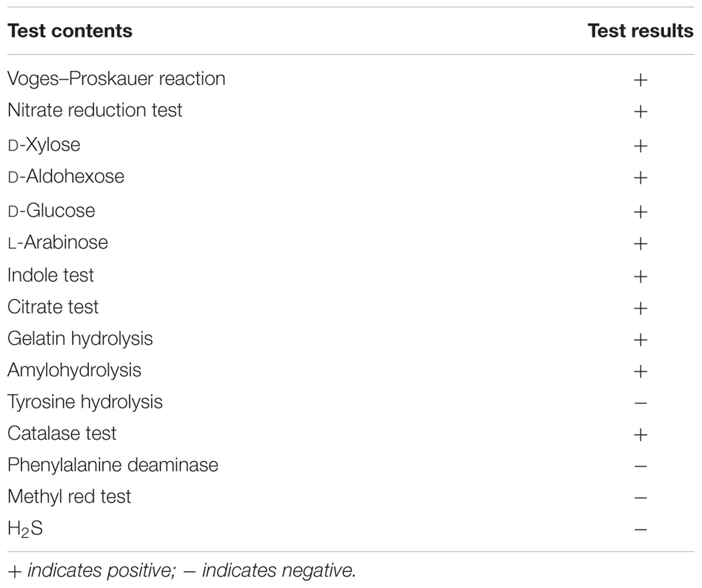Viewport: 702px width, 588px height.
Task: Click the D-Aldohexose row label
Action: [x=66, y=176]
